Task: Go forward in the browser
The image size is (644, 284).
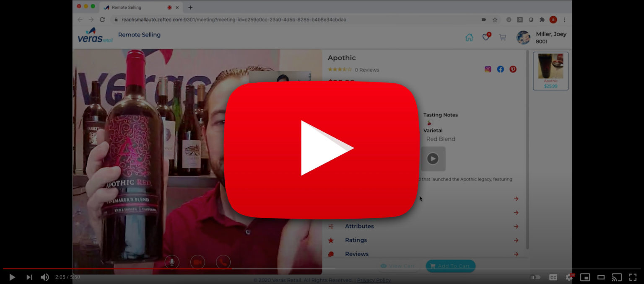Action: click(x=91, y=20)
